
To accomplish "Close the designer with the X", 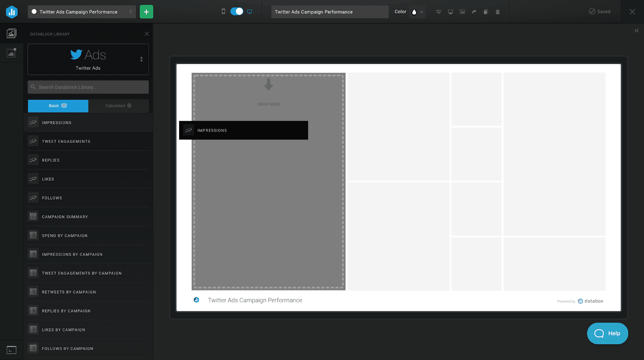I will pos(632,12).
